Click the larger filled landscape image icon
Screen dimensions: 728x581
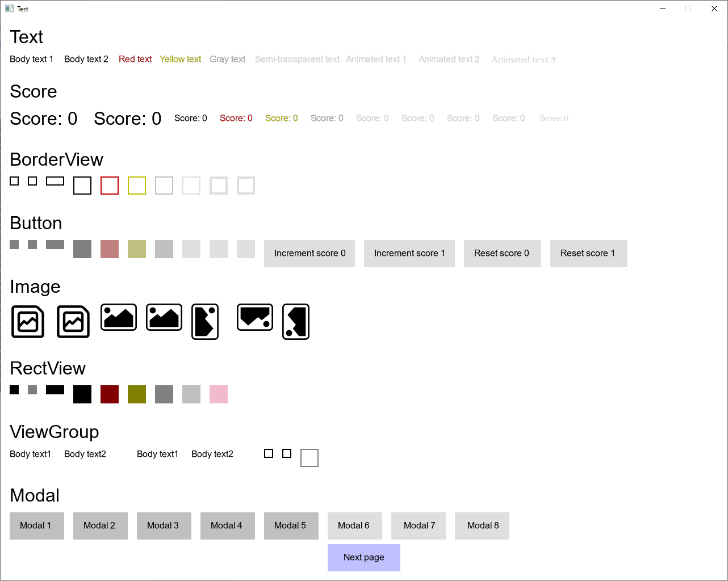(x=164, y=317)
